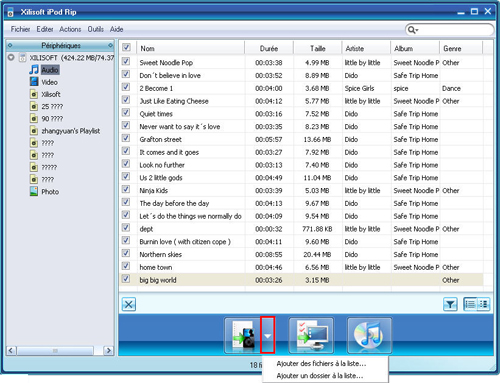The width and height of the screenshot is (500, 383).
Task: Select 'Burnin love ( with citizen cope )' row
Action: tap(301, 241)
